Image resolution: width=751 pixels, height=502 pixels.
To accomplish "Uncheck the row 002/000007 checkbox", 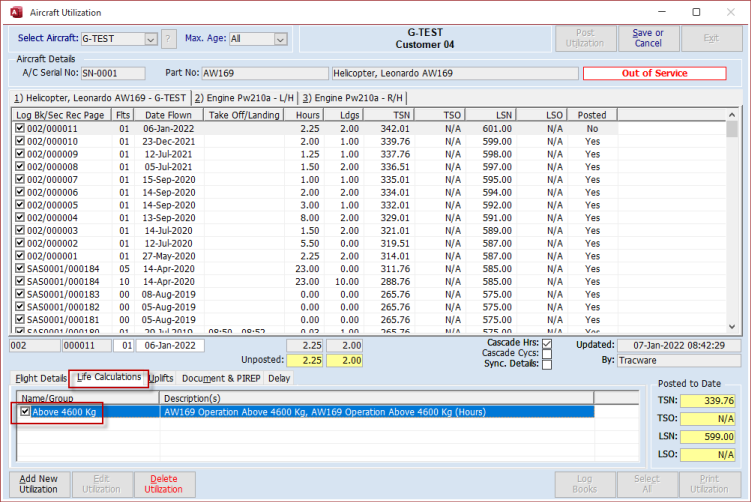I will 20,179.
